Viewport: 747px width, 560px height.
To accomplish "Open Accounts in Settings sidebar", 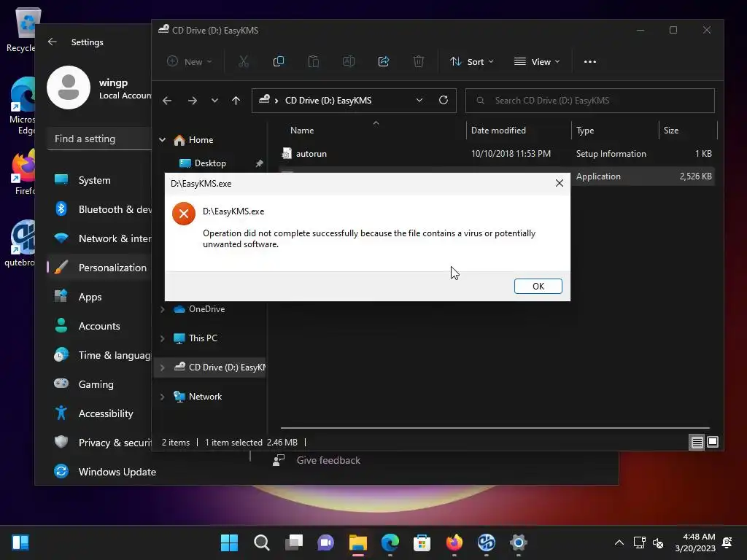I will click(99, 326).
